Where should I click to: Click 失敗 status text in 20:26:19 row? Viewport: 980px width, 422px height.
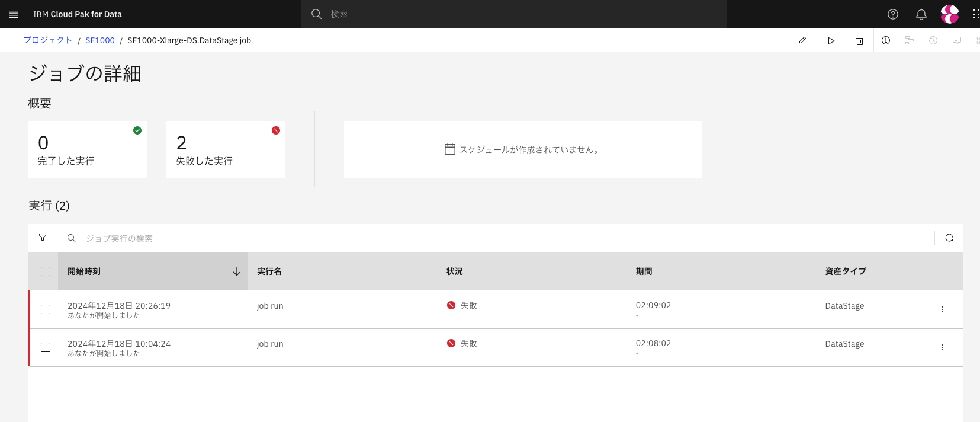[469, 306]
